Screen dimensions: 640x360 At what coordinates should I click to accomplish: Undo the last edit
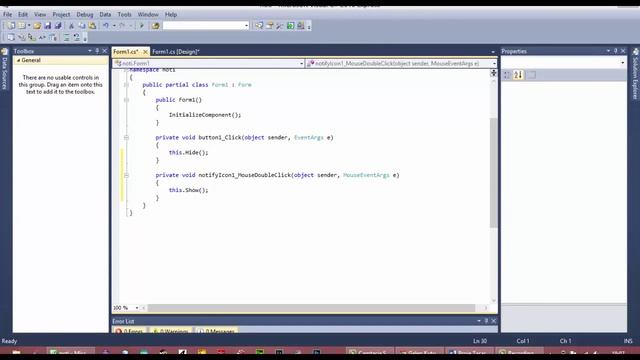coord(106,26)
